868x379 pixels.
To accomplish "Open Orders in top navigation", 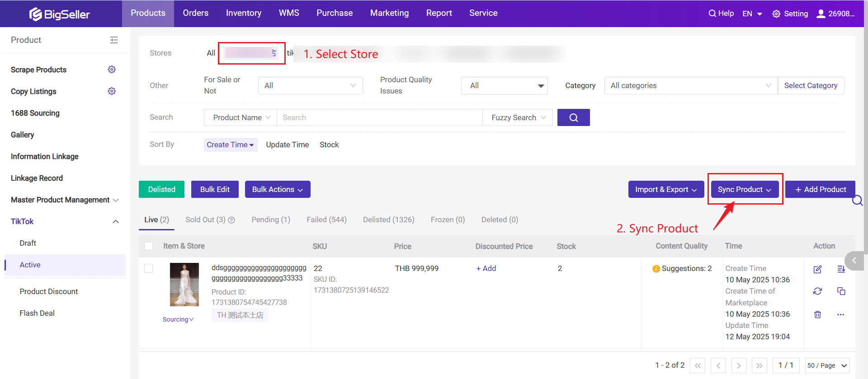I will [196, 13].
